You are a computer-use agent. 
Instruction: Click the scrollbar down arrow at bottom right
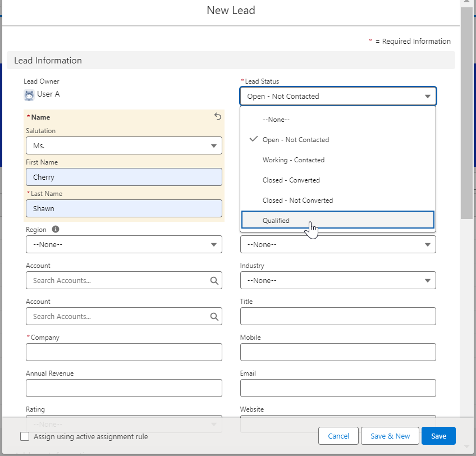[x=466, y=446]
